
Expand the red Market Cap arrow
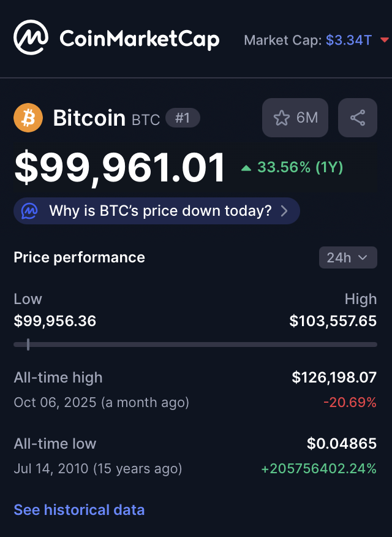point(385,40)
